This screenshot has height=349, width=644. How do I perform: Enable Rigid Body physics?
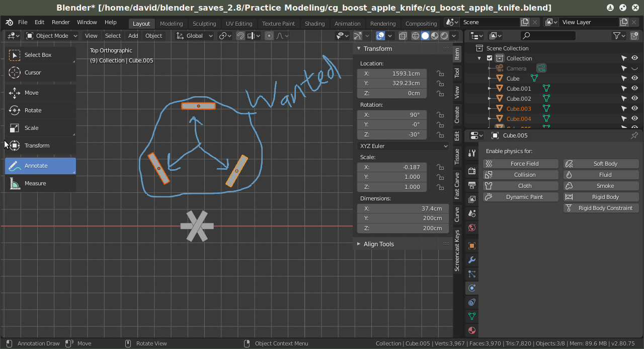coord(601,196)
